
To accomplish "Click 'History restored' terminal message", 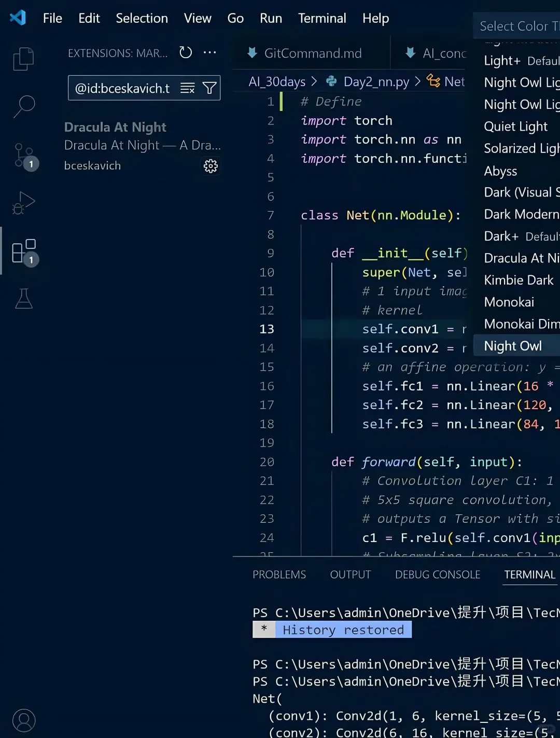I will click(343, 630).
